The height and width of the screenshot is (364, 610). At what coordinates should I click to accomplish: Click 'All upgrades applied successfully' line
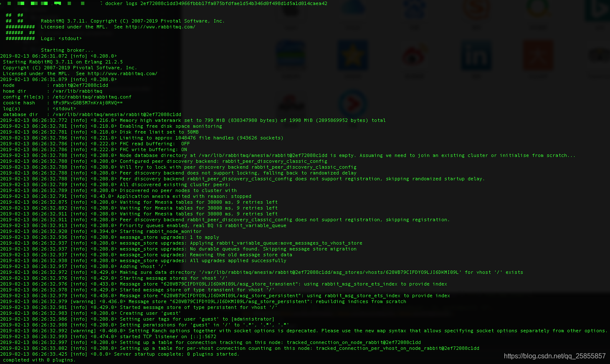(143, 260)
